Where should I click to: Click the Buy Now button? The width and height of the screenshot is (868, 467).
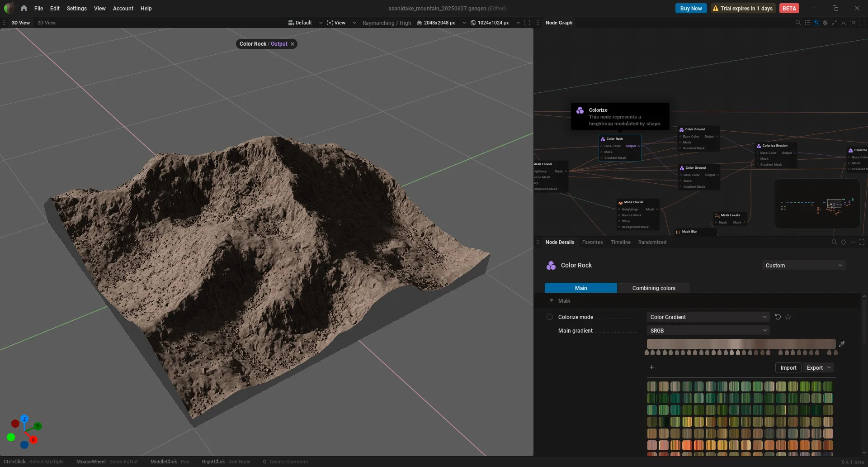click(691, 8)
